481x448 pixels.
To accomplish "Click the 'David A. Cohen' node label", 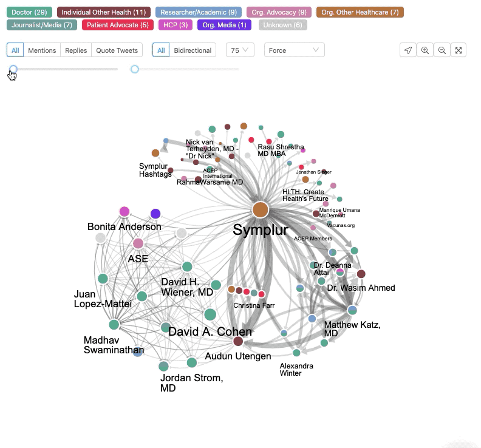I will (x=210, y=331).
